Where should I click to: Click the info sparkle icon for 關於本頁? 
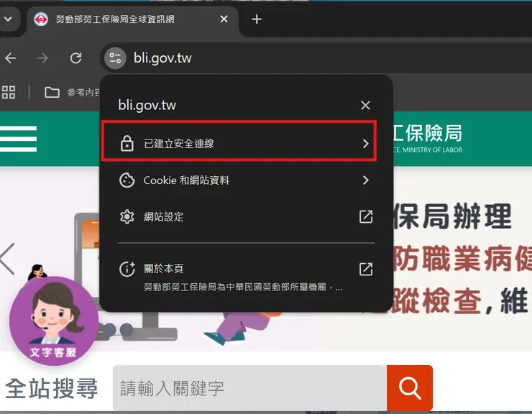click(x=127, y=269)
